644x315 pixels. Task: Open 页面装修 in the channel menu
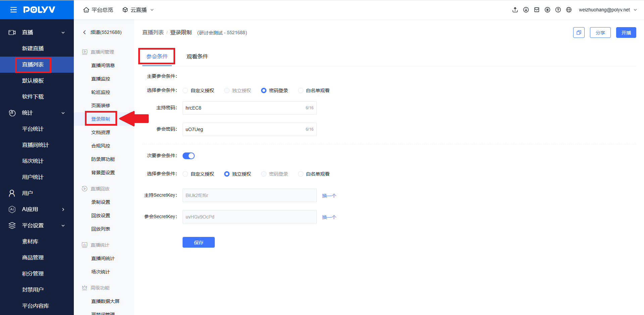pos(101,106)
